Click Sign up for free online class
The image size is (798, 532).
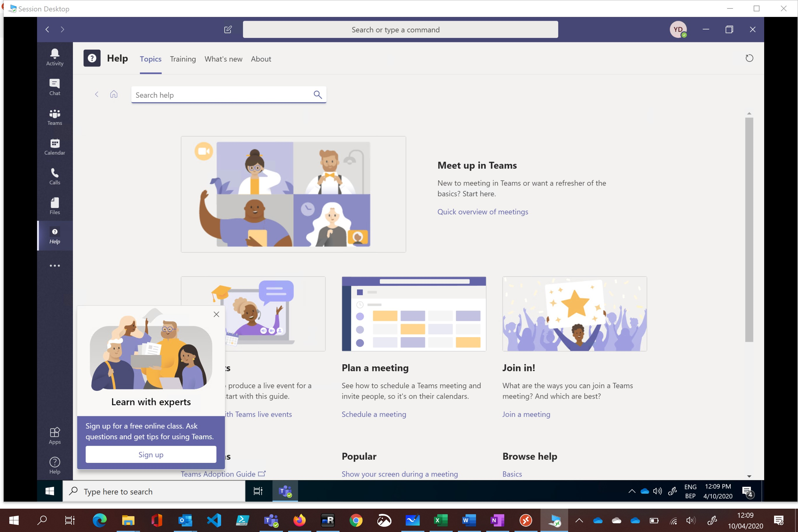pos(151,454)
